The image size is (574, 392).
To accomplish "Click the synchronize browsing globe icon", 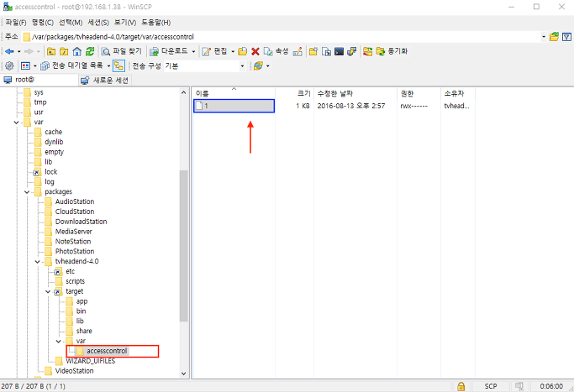I will tap(258, 65).
